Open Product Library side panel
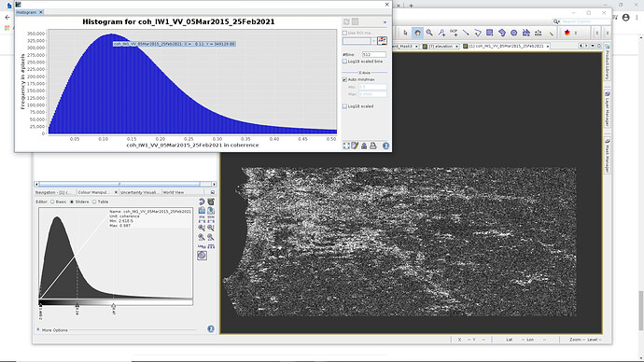644x362 pixels. pos(607,63)
